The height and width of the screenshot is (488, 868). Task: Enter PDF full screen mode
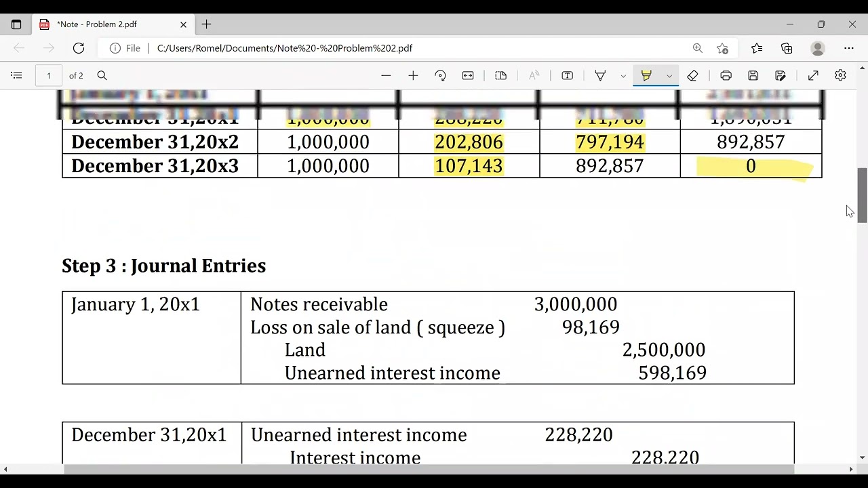[813, 75]
